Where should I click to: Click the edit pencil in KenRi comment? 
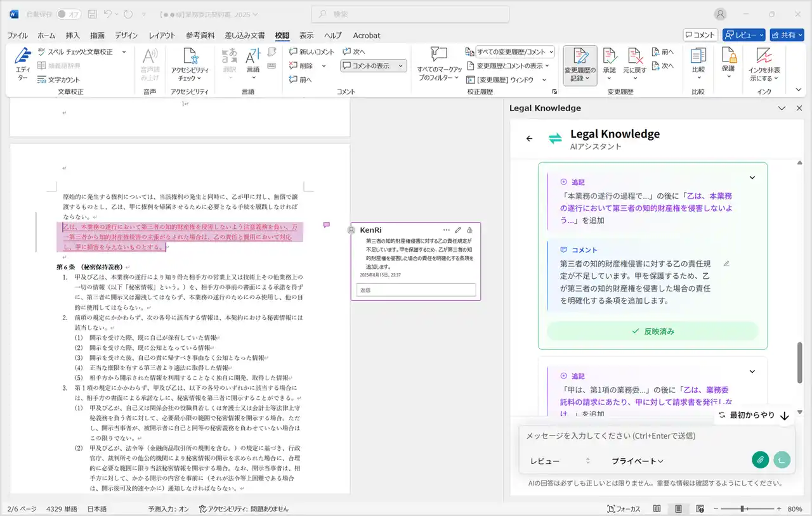458,229
